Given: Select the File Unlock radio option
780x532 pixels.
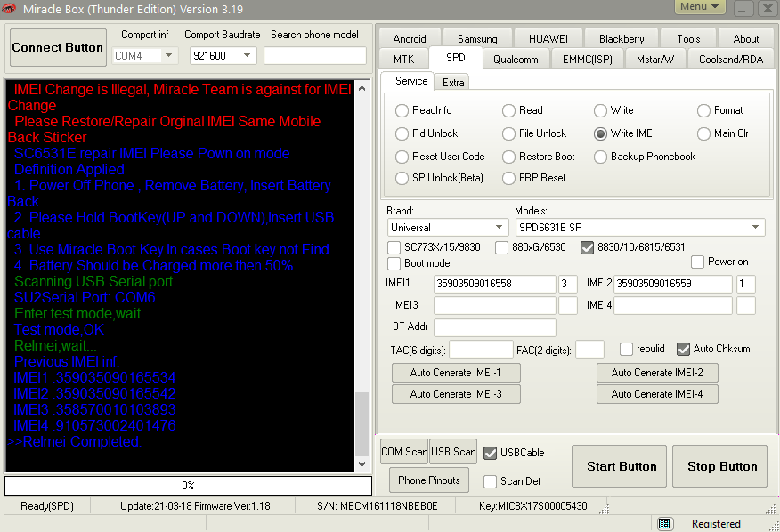Looking at the screenshot, I should 508,133.
